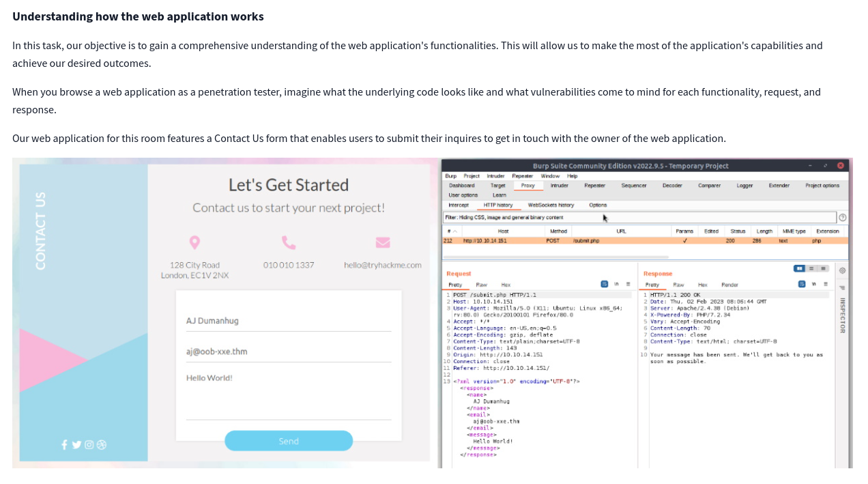Click the Facebook icon in contact sidebar
Image resolution: width=868 pixels, height=484 pixels.
65,445
